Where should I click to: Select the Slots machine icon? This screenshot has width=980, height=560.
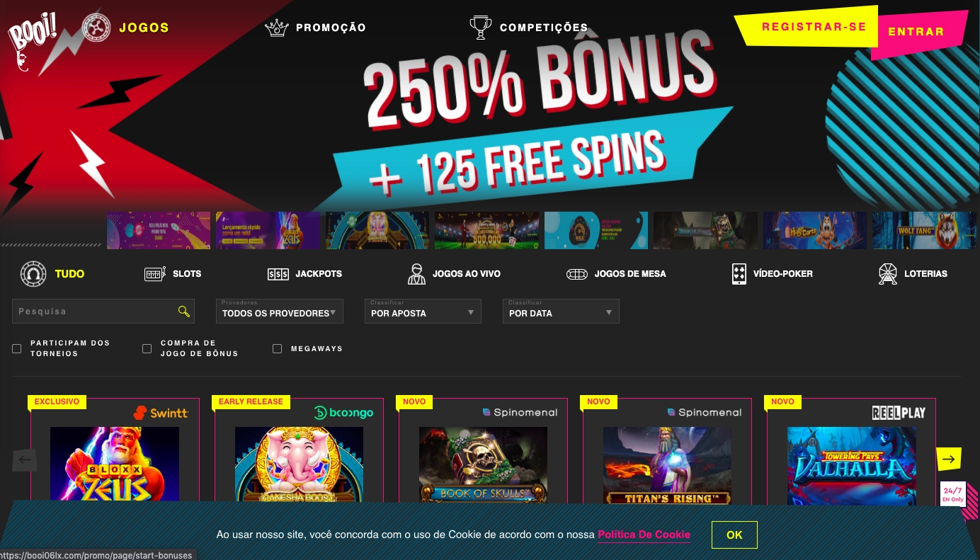tap(155, 274)
